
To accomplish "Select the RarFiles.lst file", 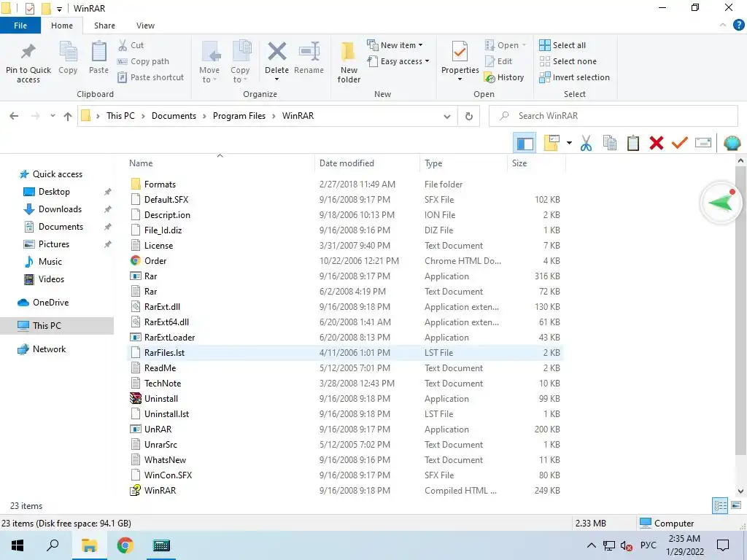I will point(346,353).
